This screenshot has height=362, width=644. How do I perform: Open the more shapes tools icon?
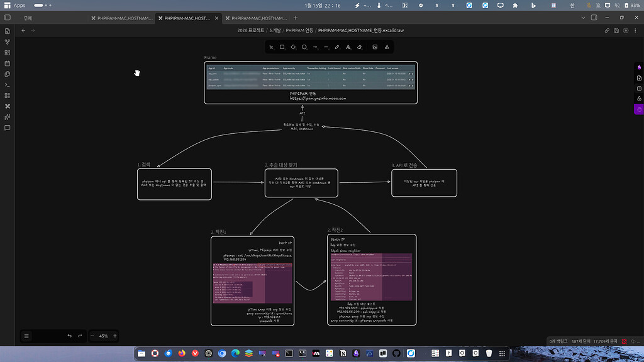coord(387,47)
